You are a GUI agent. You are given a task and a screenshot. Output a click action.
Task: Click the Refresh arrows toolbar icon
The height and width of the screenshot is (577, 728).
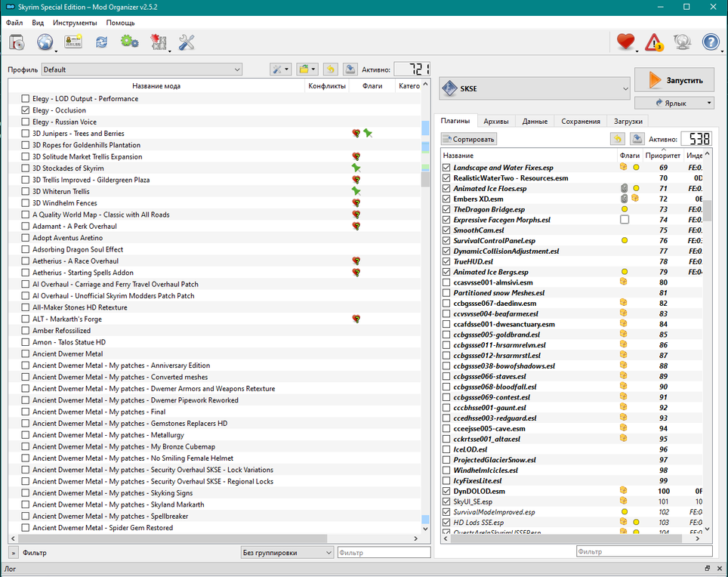(x=101, y=42)
